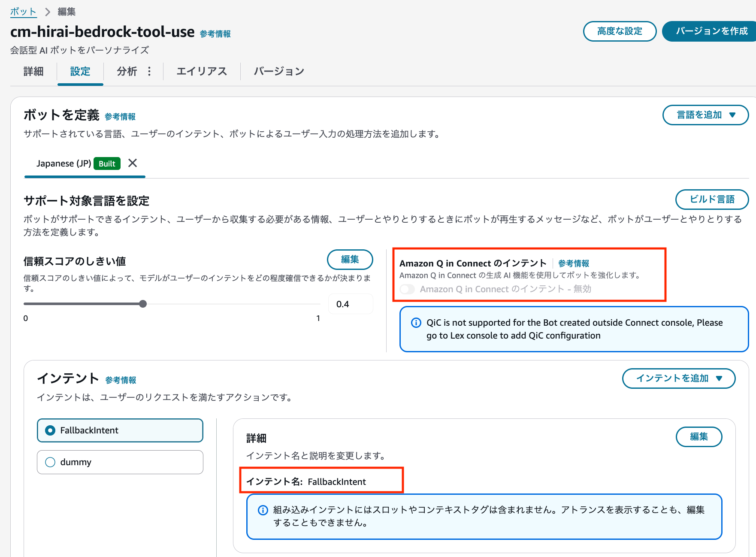This screenshot has width=756, height=557.
Task: Open 参考情報 link beside インテント heading
Action: (121, 380)
